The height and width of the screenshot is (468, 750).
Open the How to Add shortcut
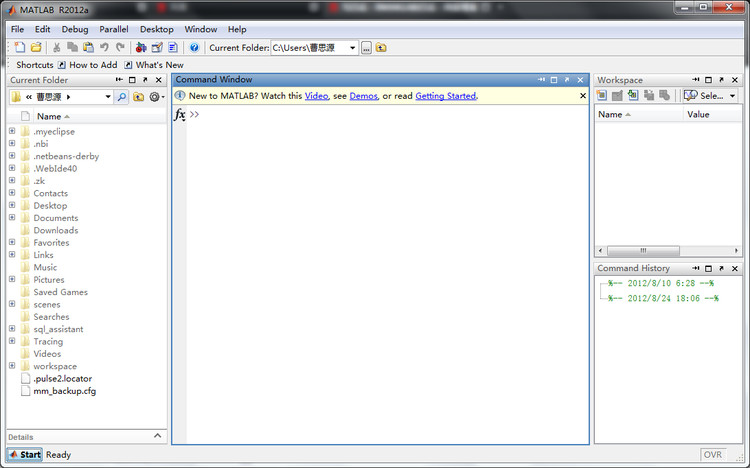[x=88, y=65]
